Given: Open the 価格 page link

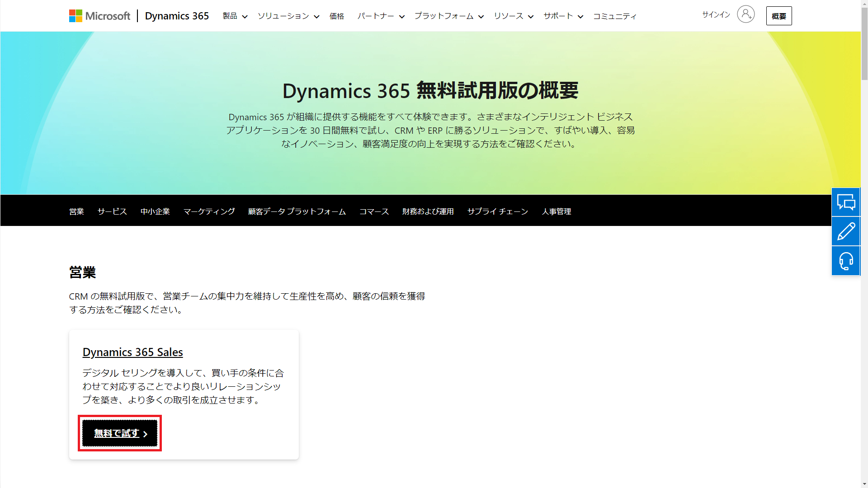Looking at the screenshot, I should click(x=337, y=16).
